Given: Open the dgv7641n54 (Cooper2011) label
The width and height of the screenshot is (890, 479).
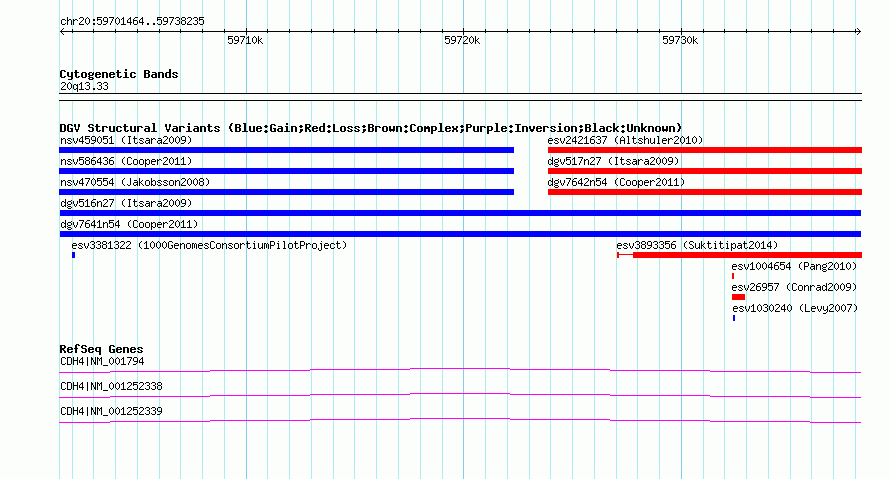Looking at the screenshot, I should [129, 224].
